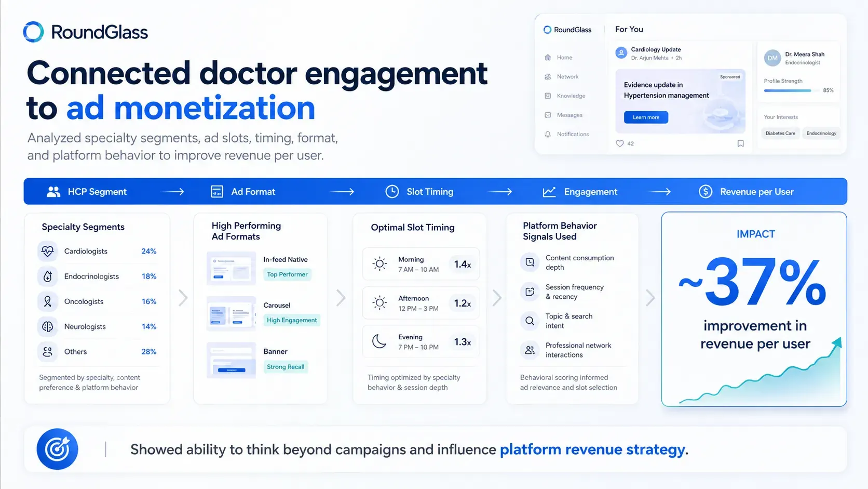Click Dr. Arjun Mehta's avatar icon
The width and height of the screenshot is (868, 489).
(621, 53)
